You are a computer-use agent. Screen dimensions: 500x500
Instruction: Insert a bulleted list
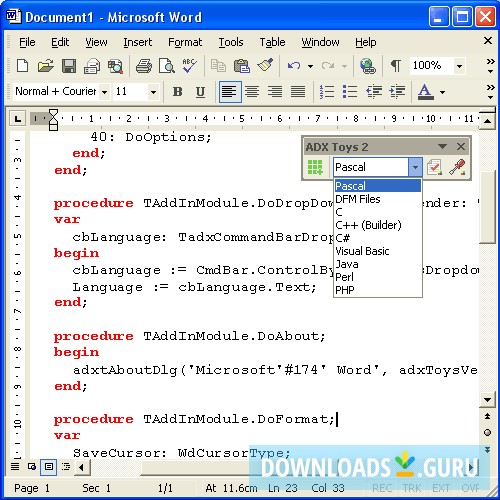tap(350, 91)
